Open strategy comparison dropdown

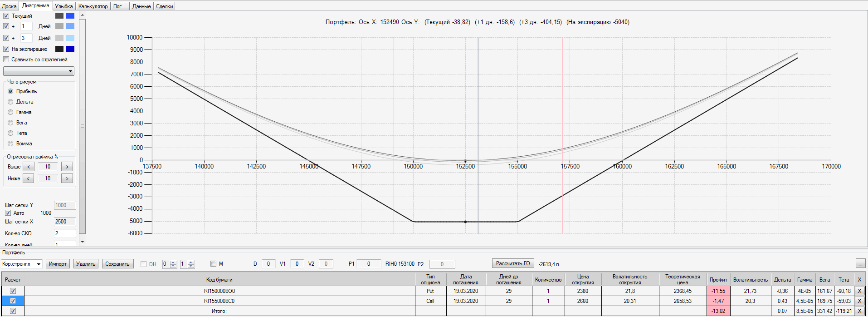point(39,71)
